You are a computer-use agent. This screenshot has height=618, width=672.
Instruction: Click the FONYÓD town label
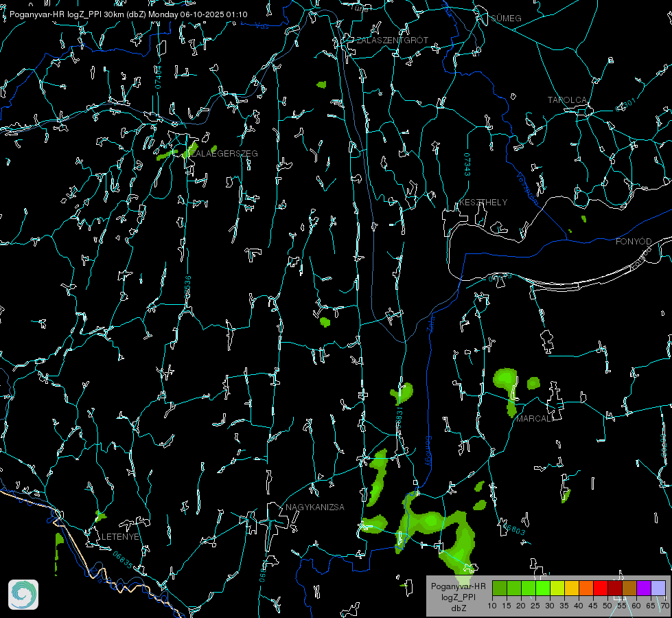[x=634, y=242]
